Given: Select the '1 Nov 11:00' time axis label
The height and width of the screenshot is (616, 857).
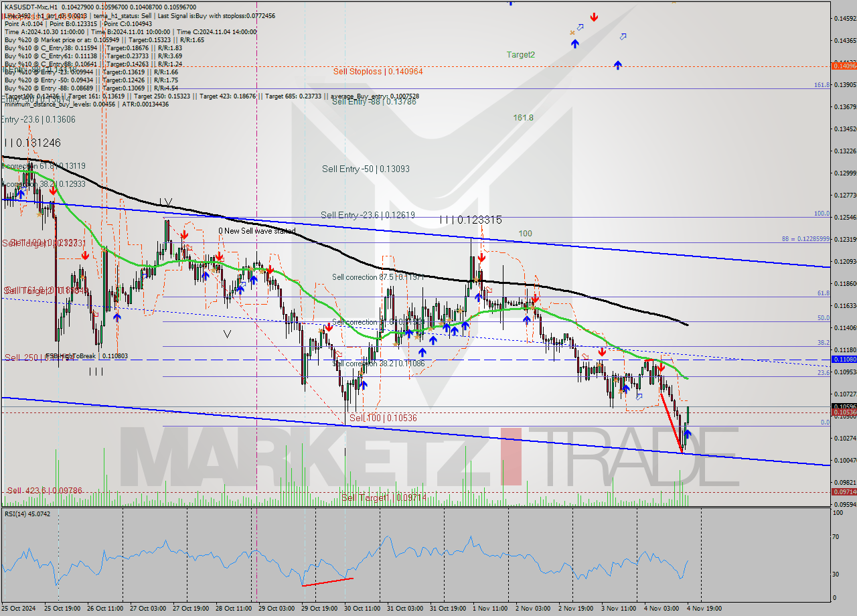Looking at the screenshot, I should (489, 609).
